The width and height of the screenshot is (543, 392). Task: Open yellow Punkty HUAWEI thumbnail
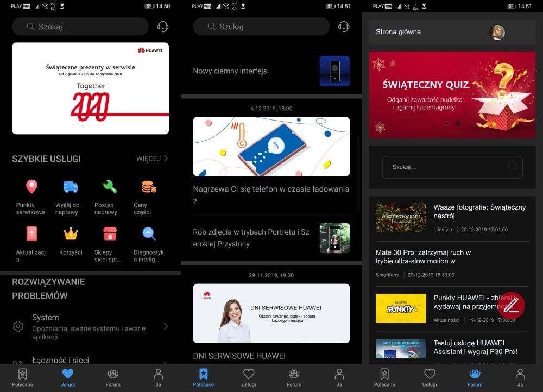point(401,308)
